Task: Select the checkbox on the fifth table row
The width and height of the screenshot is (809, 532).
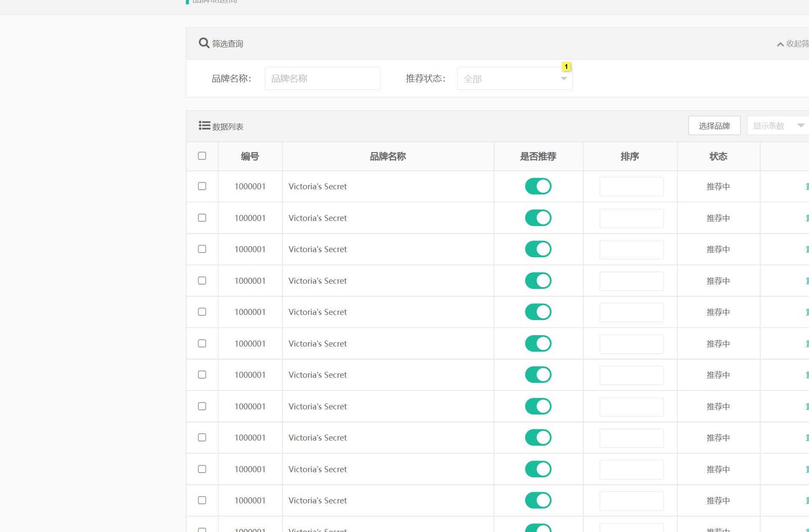Action: [x=202, y=312]
